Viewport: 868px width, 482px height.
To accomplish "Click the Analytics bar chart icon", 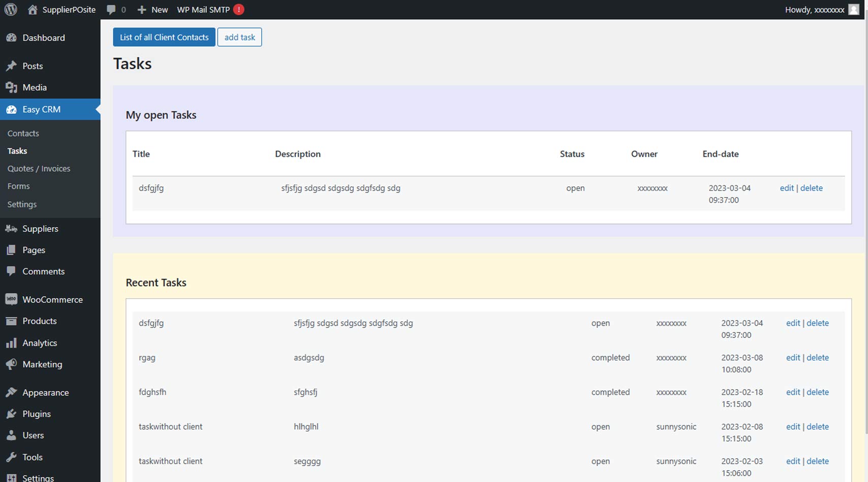I will pyautogui.click(x=11, y=343).
